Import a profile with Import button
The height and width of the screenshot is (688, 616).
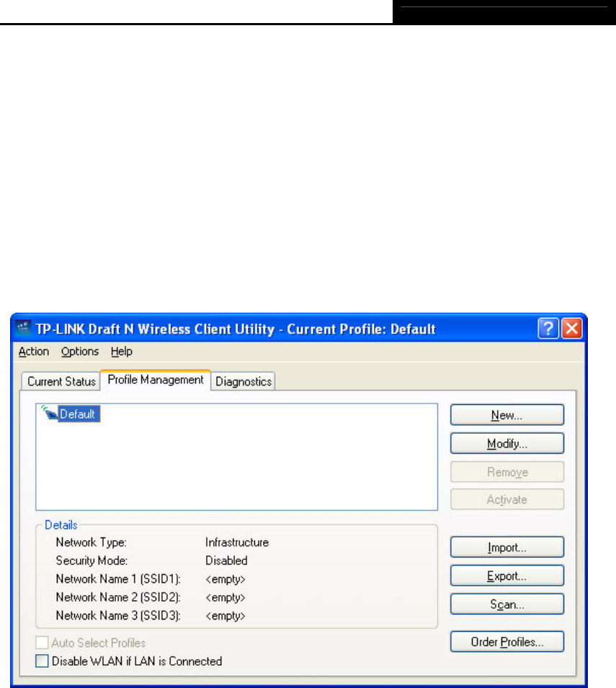[506, 547]
